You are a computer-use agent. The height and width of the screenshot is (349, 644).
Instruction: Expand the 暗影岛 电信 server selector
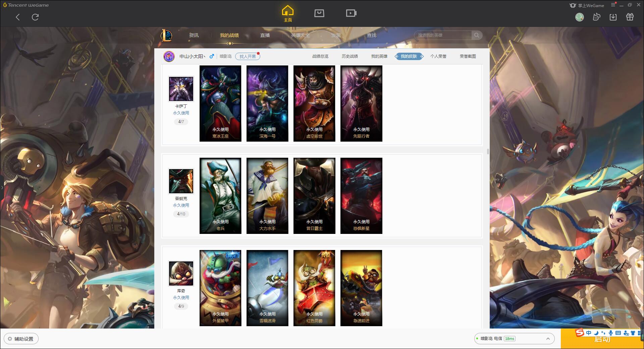(x=514, y=339)
